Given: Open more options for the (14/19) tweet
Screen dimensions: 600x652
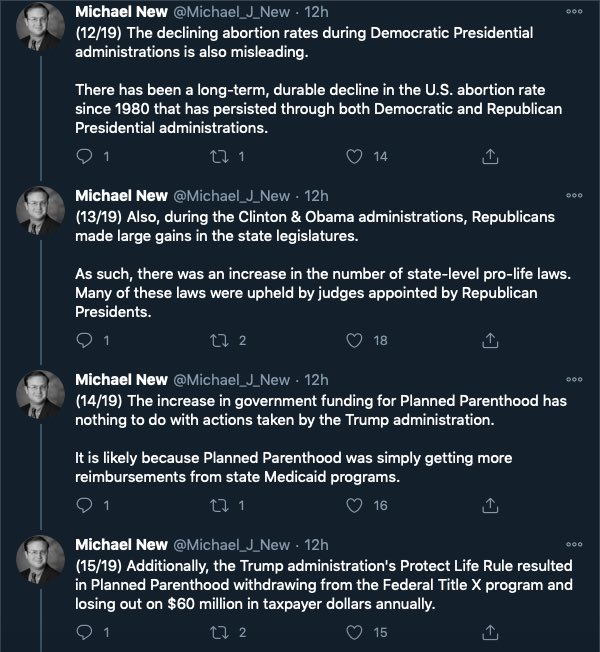Looking at the screenshot, I should pos(573,381).
